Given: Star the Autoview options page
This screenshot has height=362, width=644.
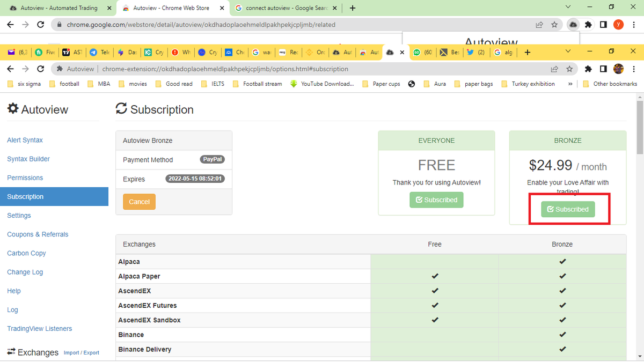Looking at the screenshot, I should click(x=569, y=69).
